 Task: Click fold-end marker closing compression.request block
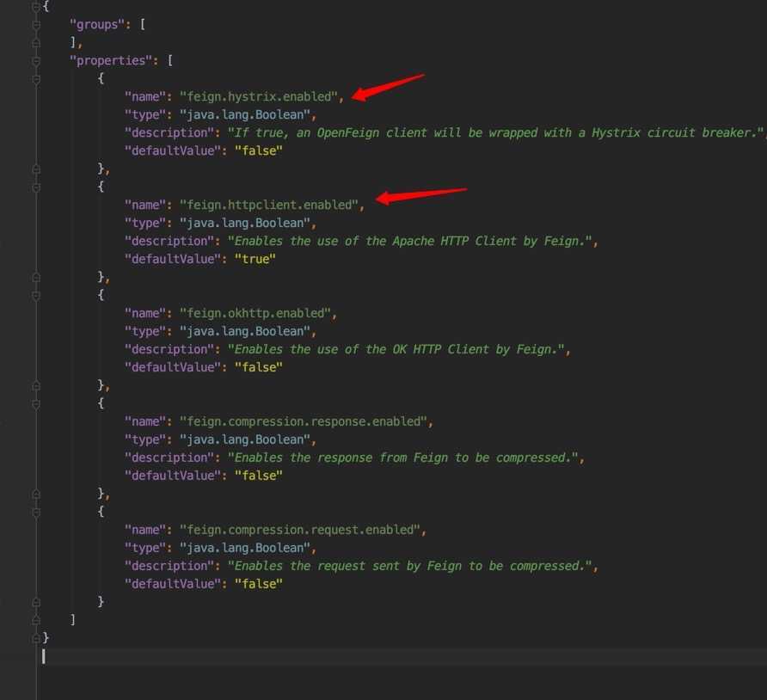[x=36, y=603]
